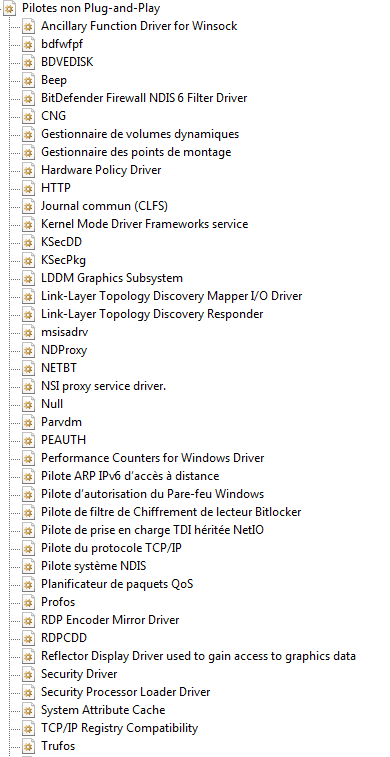Click the driver icon next to NETBT

tap(28, 368)
